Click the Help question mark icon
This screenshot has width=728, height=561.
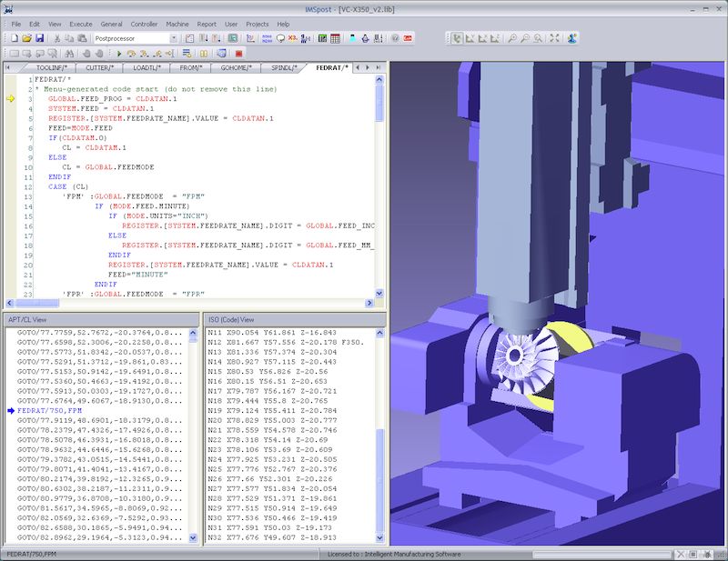[395, 38]
